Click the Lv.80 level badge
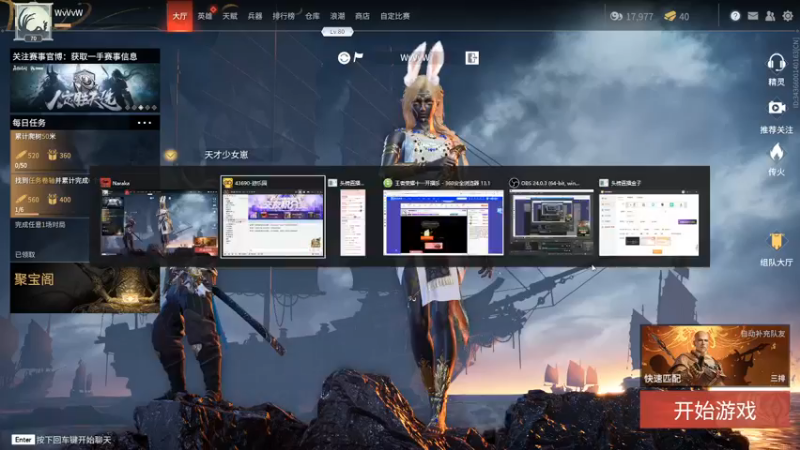800x450 pixels. point(337,32)
